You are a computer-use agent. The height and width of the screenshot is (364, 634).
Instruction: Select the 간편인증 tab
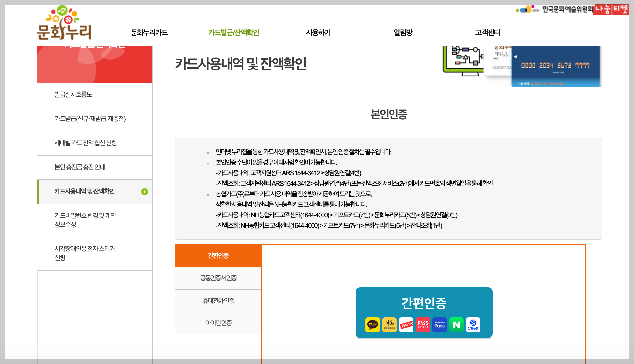click(218, 256)
